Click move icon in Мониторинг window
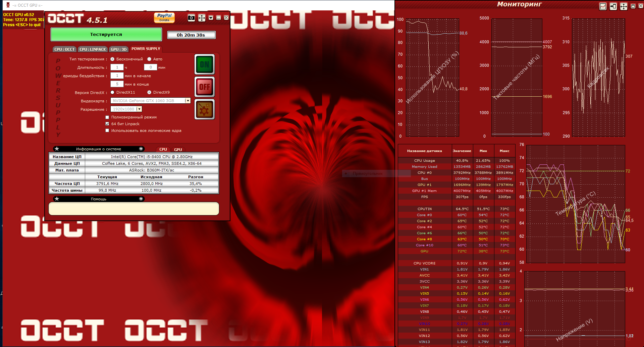644x347 pixels. [x=624, y=6]
